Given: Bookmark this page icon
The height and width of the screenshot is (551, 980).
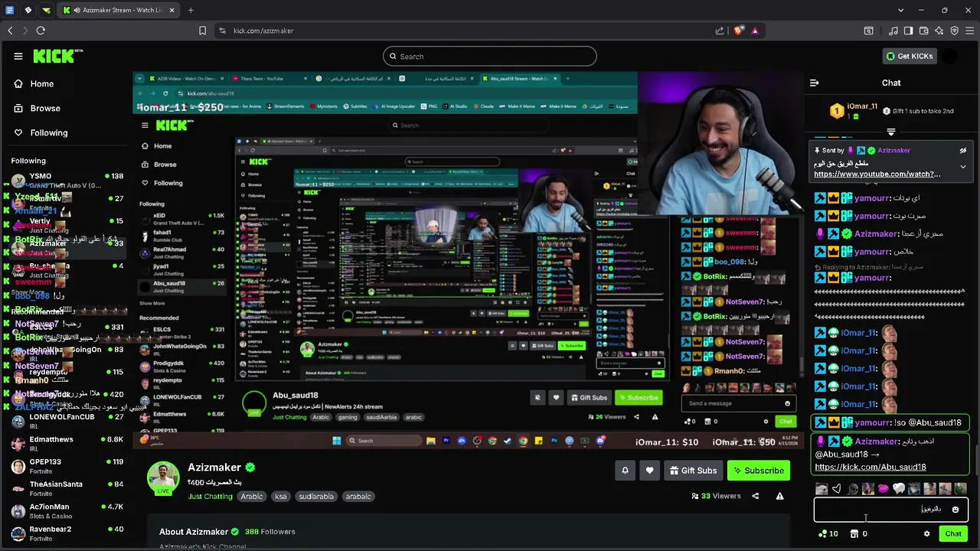Looking at the screenshot, I should [x=203, y=31].
